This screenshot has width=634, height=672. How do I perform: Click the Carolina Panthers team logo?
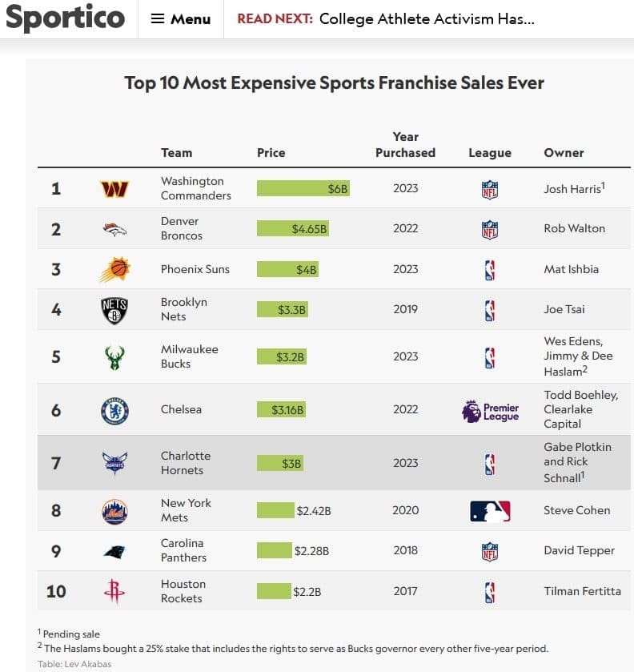tap(114, 551)
